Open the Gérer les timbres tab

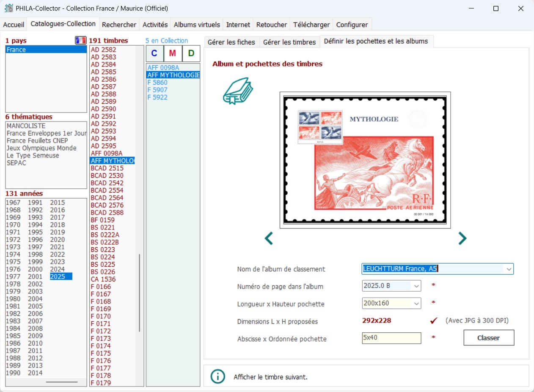289,42
